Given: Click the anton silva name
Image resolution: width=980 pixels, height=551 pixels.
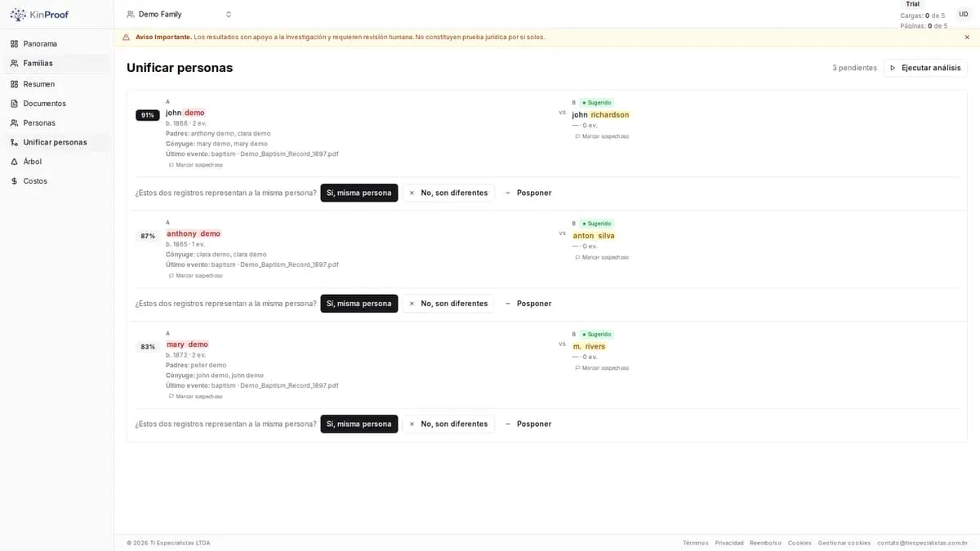Looking at the screenshot, I should [594, 236].
